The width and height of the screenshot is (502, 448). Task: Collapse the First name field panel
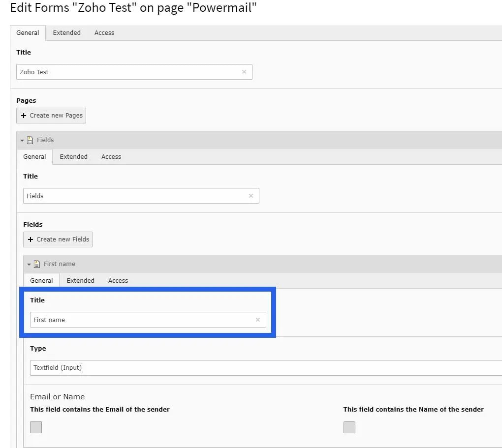[x=29, y=264]
